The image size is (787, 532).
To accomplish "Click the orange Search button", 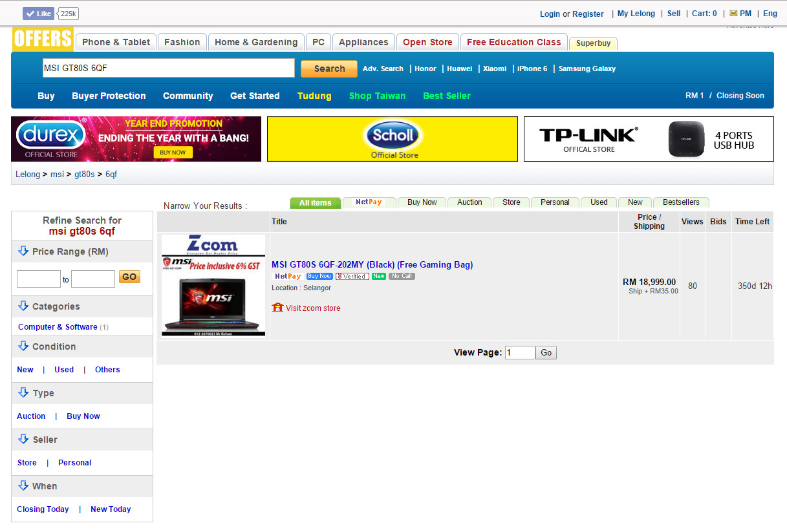I will point(329,69).
